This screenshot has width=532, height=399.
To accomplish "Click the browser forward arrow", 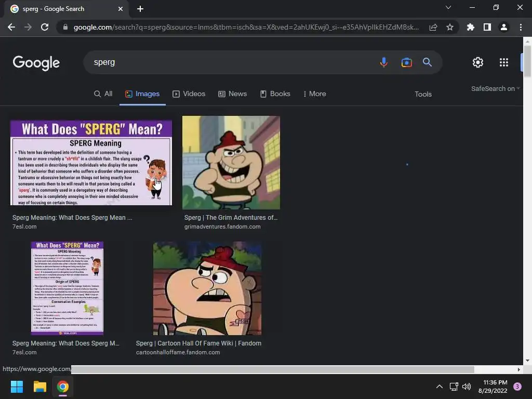I will [28, 27].
